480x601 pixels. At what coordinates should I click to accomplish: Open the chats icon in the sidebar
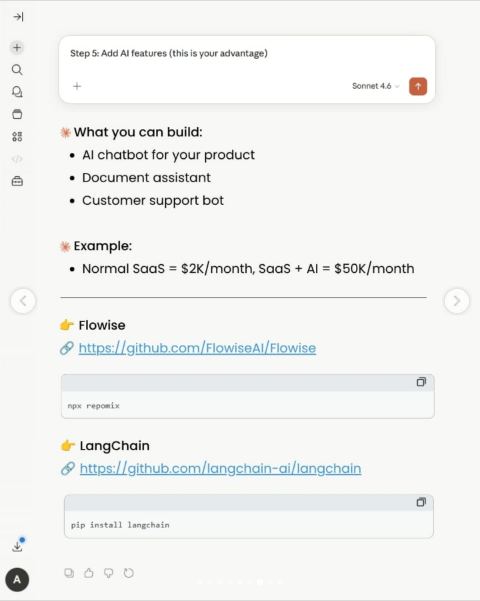pyautogui.click(x=17, y=92)
